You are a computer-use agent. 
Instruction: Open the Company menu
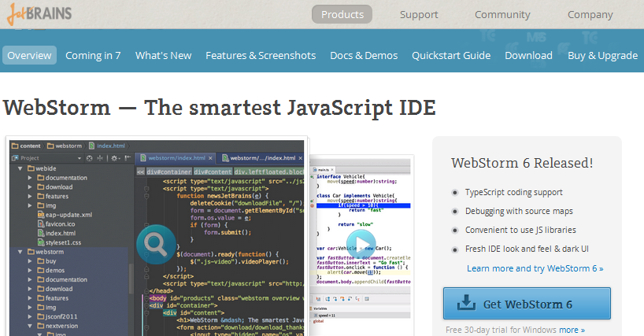point(590,15)
